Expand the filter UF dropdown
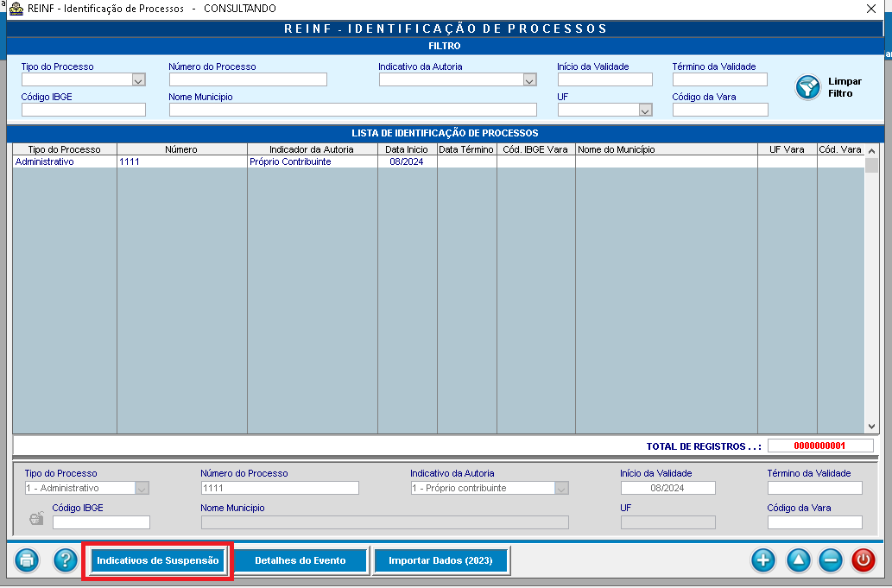 click(x=645, y=111)
